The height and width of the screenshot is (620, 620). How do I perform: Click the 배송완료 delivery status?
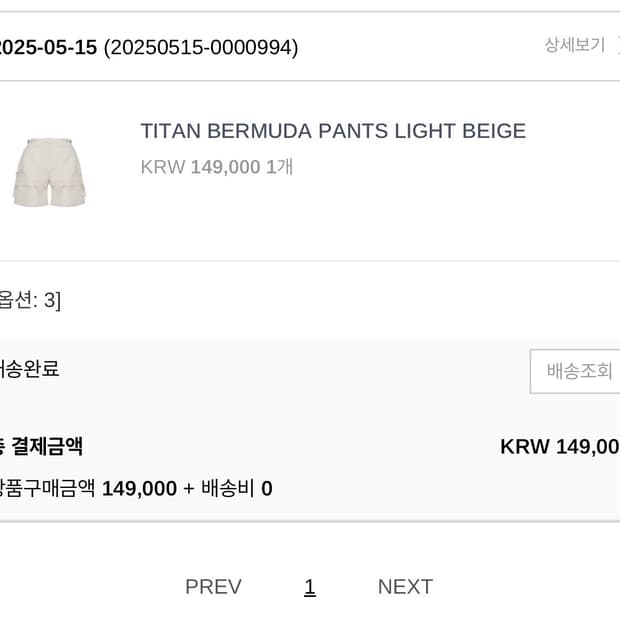point(28,369)
